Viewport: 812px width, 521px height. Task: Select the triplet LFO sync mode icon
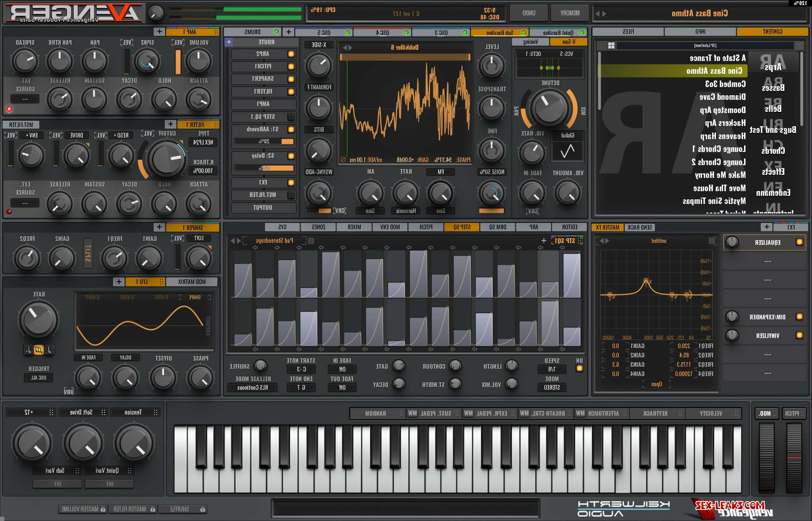tap(39, 350)
